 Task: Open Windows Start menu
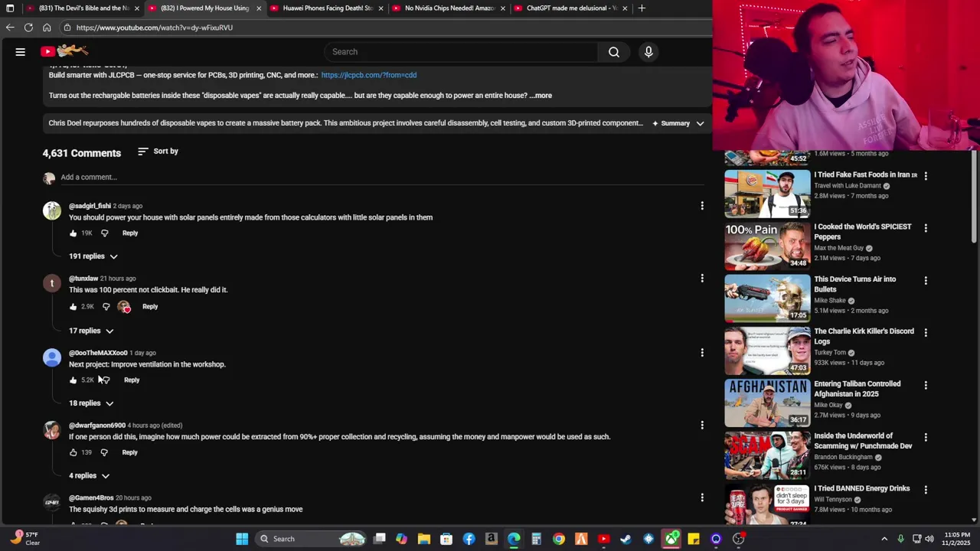[x=242, y=539]
